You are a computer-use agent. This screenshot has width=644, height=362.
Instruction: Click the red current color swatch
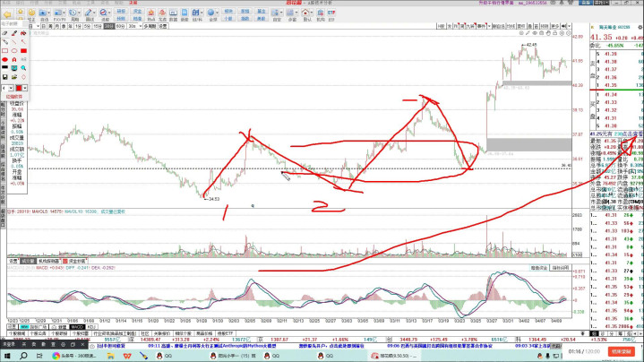19,89
